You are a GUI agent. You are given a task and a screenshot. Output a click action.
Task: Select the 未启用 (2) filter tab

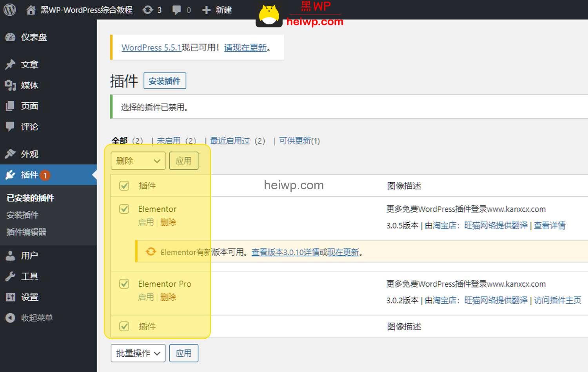pyautogui.click(x=176, y=141)
